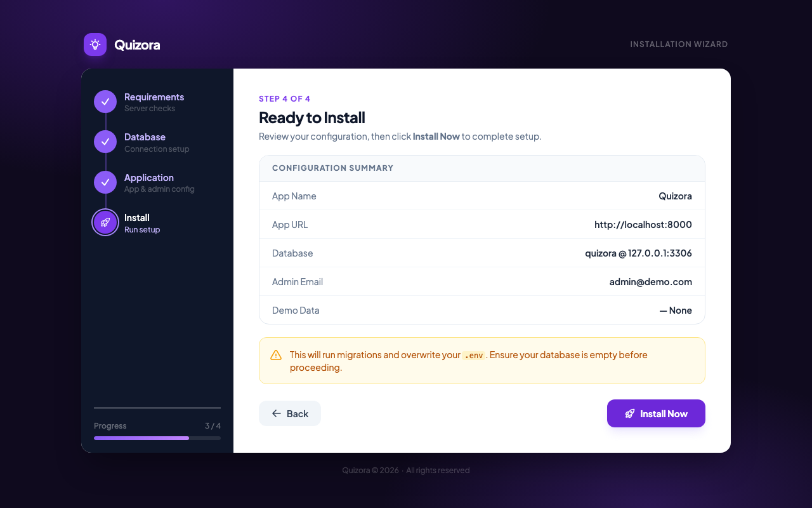Click the Progress label in sidebar
Image resolution: width=812 pixels, height=508 pixels.
[110, 426]
